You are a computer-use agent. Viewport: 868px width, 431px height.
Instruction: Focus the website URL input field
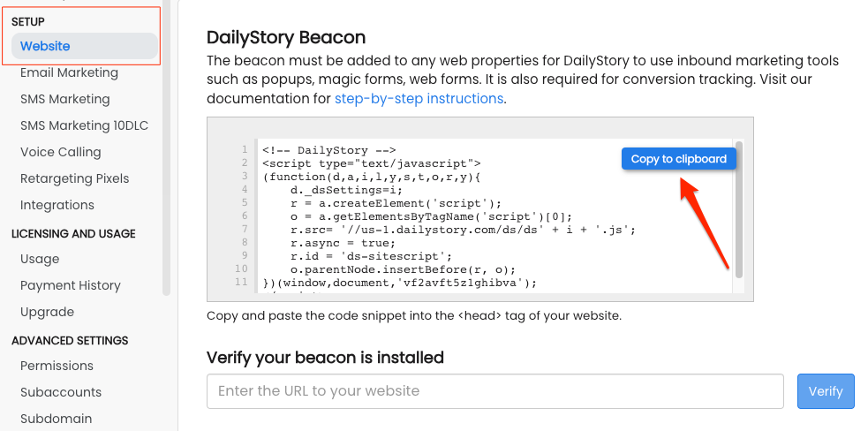[494, 391]
